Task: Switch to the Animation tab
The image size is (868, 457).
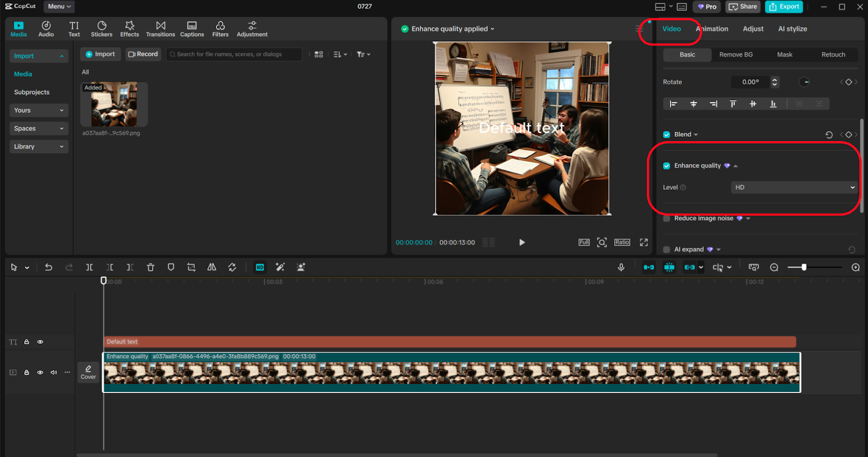Action: [x=712, y=29]
